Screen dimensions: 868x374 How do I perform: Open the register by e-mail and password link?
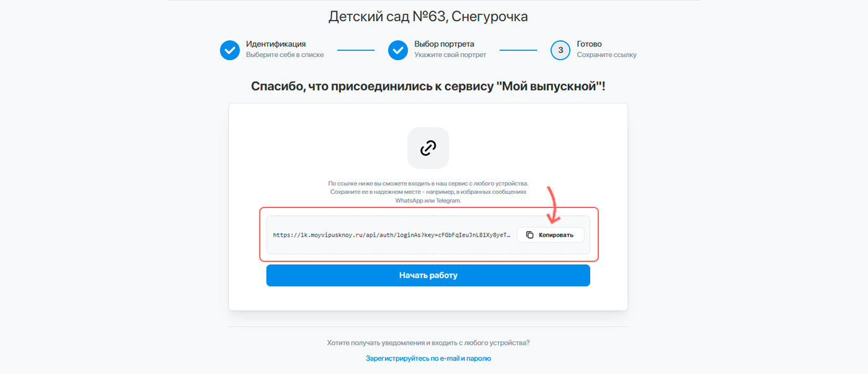428,358
